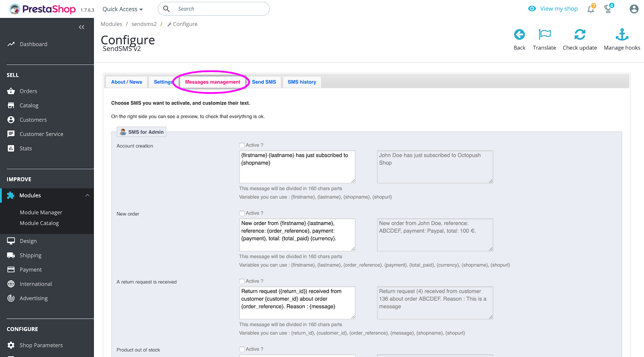Click the View my shop link
644x357 pixels.
pos(559,9)
